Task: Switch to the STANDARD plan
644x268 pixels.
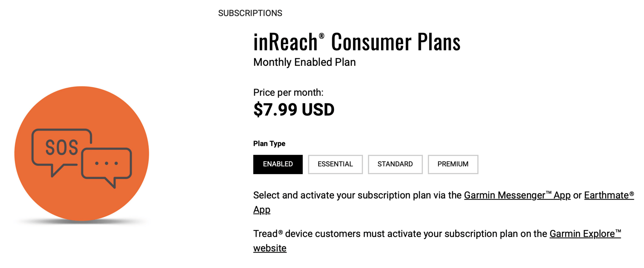Action: point(395,164)
